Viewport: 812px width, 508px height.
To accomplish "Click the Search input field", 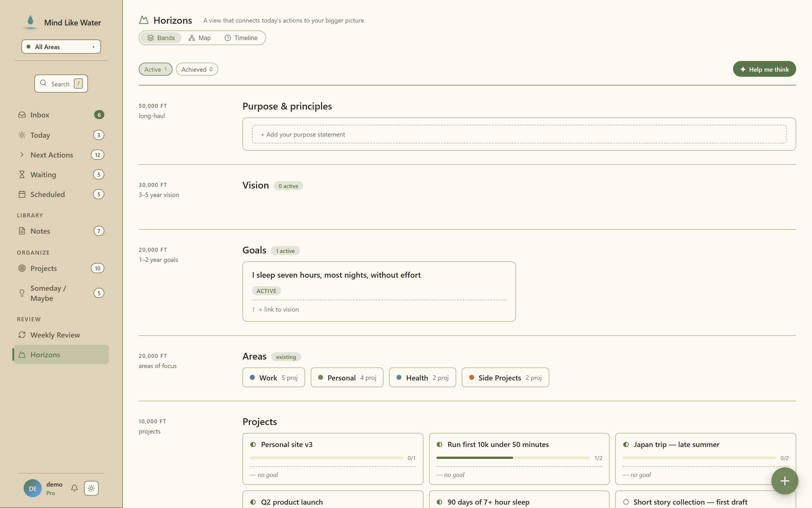I will pyautogui.click(x=61, y=83).
